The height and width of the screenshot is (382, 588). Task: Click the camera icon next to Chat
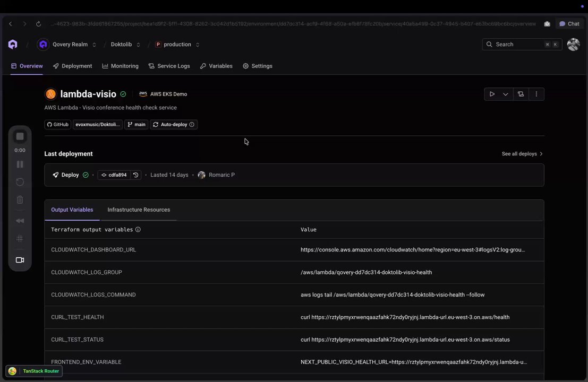pos(547,23)
